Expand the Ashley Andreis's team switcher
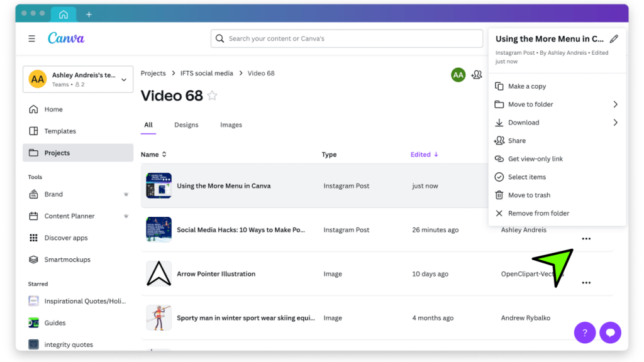The height and width of the screenshot is (362, 644). (x=124, y=80)
